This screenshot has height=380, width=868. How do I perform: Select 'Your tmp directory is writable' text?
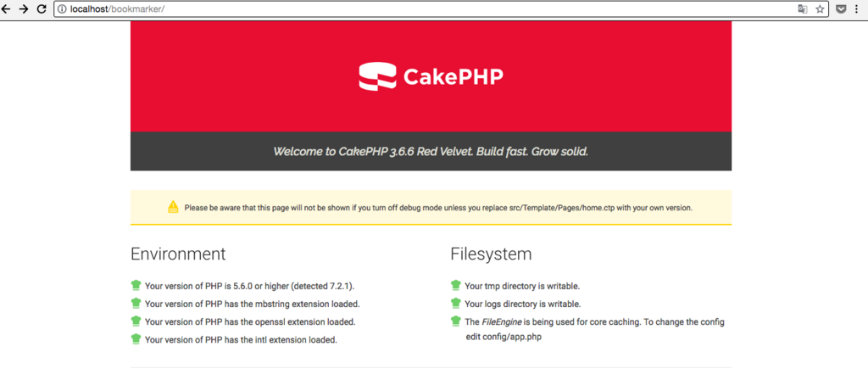click(522, 287)
